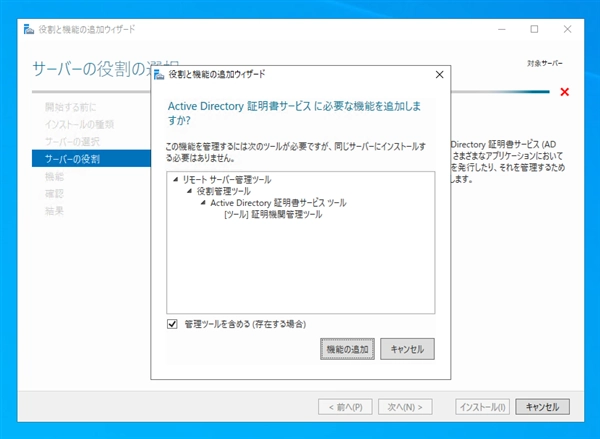The image size is (600, 439).
Task: Click the main window wizard icon
Action: tap(29, 29)
